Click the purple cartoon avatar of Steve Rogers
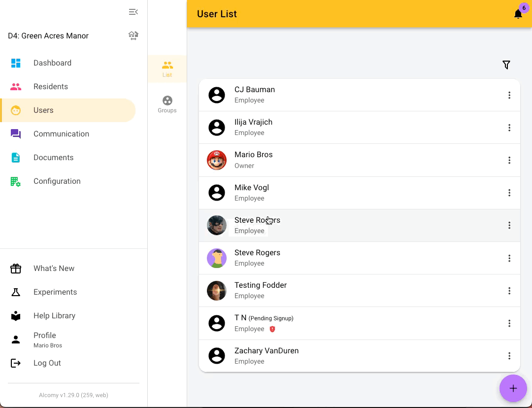This screenshot has height=408, width=532. [x=217, y=258]
